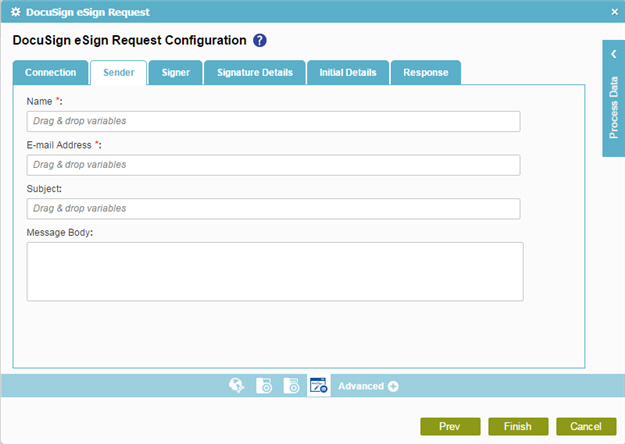Click the globe icon in bottom toolbar
Screen dimensions: 625x444
[237, 386]
